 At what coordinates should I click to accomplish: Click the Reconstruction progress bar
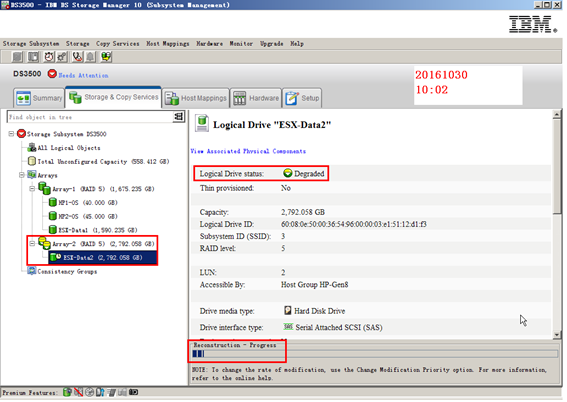tap(375, 354)
